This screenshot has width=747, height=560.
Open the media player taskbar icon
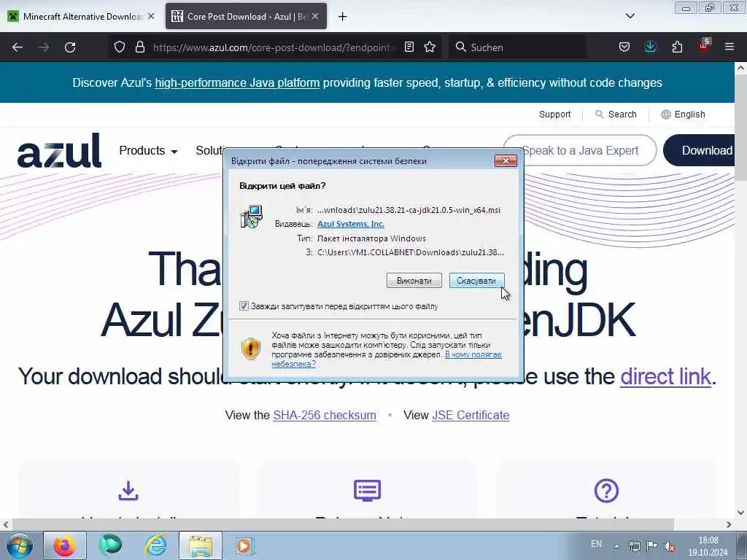click(244, 545)
